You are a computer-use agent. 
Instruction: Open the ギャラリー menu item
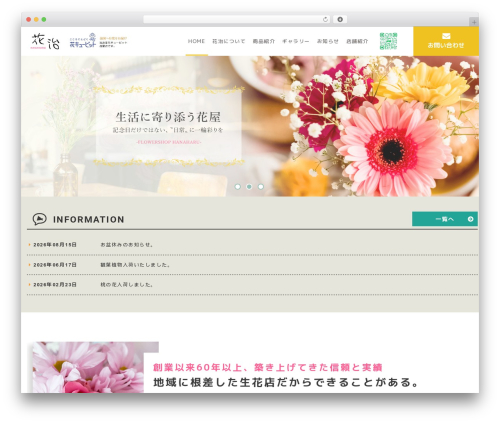296,41
